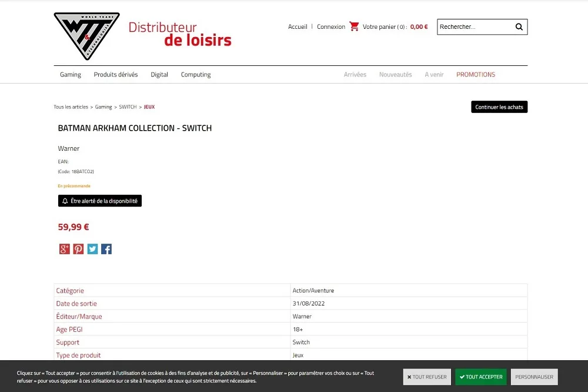Click the cart total 0,00 €
Image resolution: width=588 pixels, height=392 pixels.
[x=419, y=26]
